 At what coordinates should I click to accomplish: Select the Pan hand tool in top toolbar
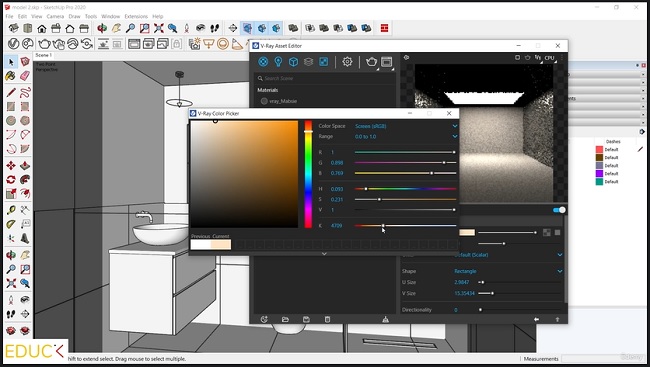116,28
